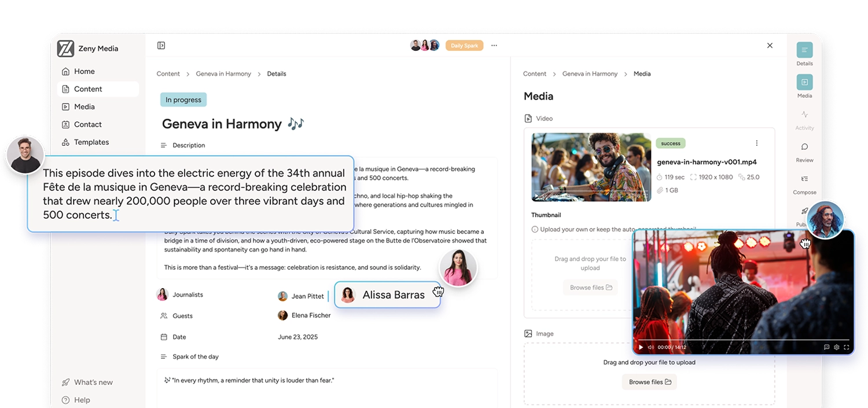
Task: Click the Guests icon
Action: click(164, 316)
